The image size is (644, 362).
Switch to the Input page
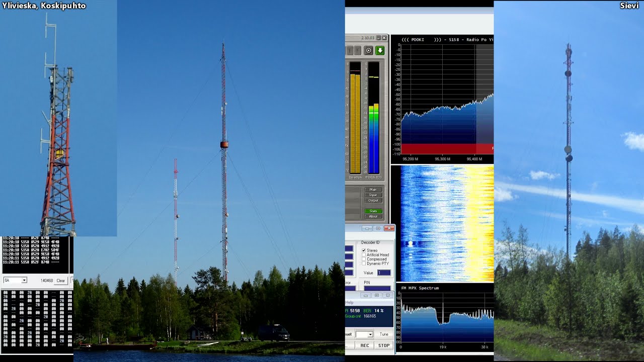[373, 195]
